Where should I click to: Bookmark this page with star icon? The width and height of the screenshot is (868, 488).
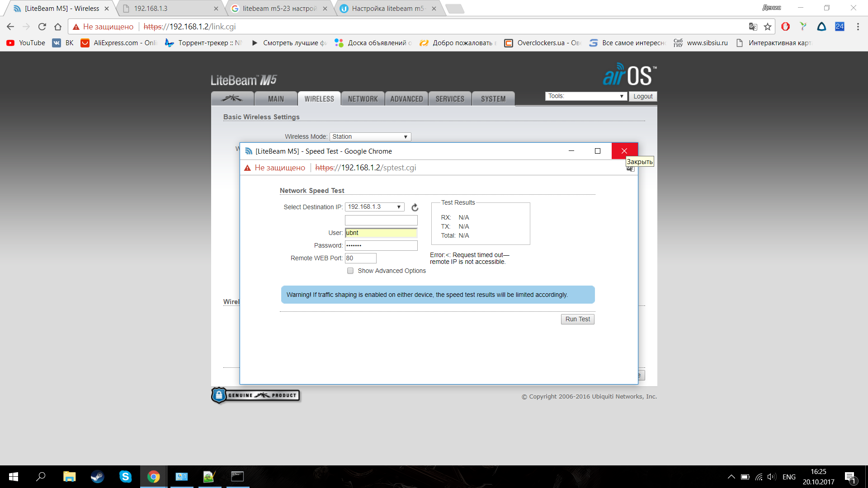click(x=768, y=27)
